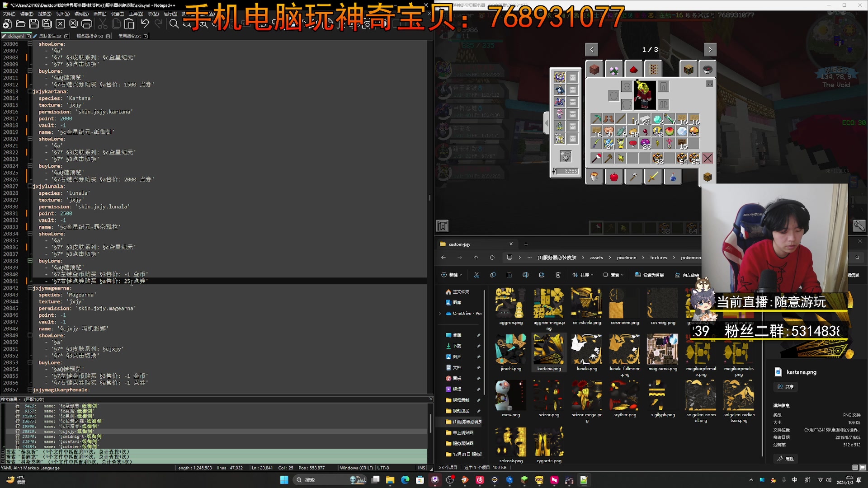This screenshot has height=488, width=868.
Task: Click the red X slot in game inventory
Action: 708,158
